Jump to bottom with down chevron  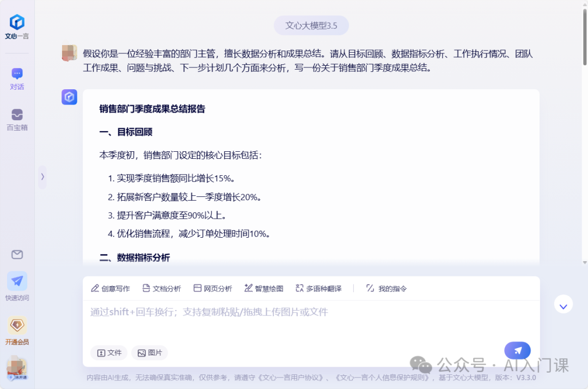(563, 305)
